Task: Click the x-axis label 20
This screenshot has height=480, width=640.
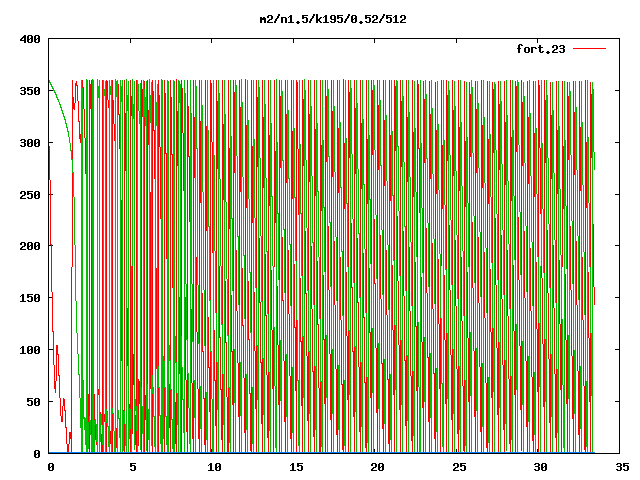Action: click(378, 467)
